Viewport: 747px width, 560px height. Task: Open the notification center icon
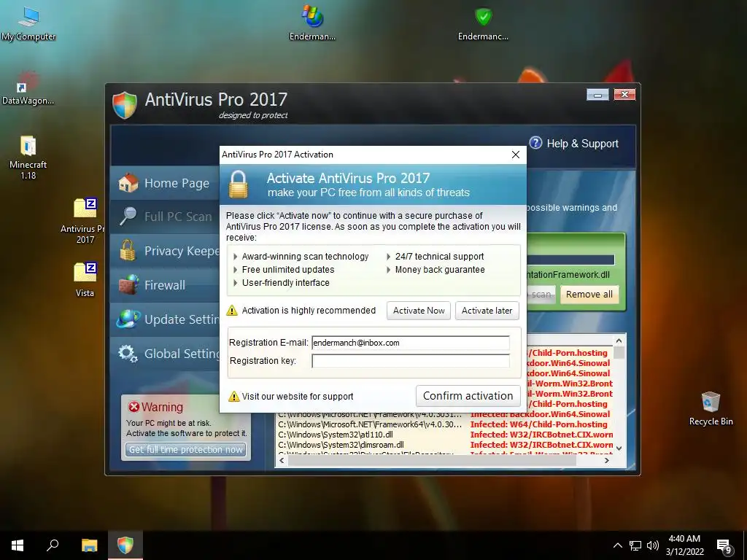(x=724, y=545)
